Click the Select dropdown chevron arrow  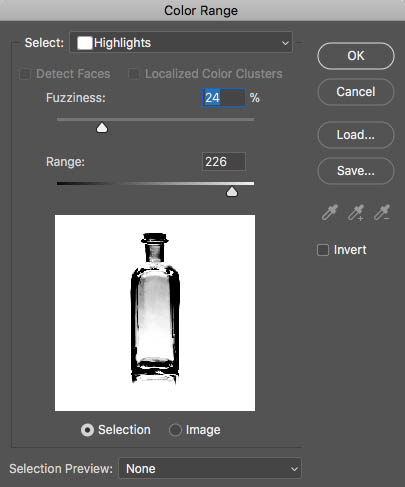(285, 43)
